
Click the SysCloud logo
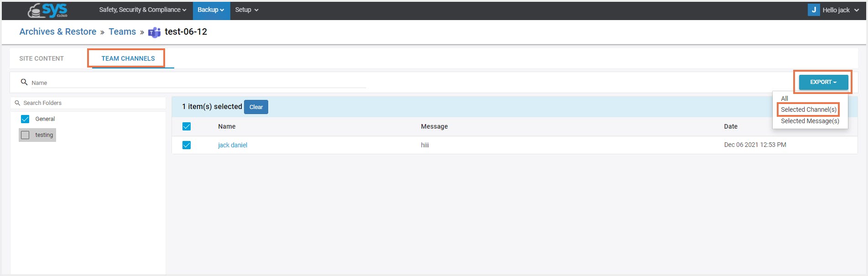tap(47, 10)
